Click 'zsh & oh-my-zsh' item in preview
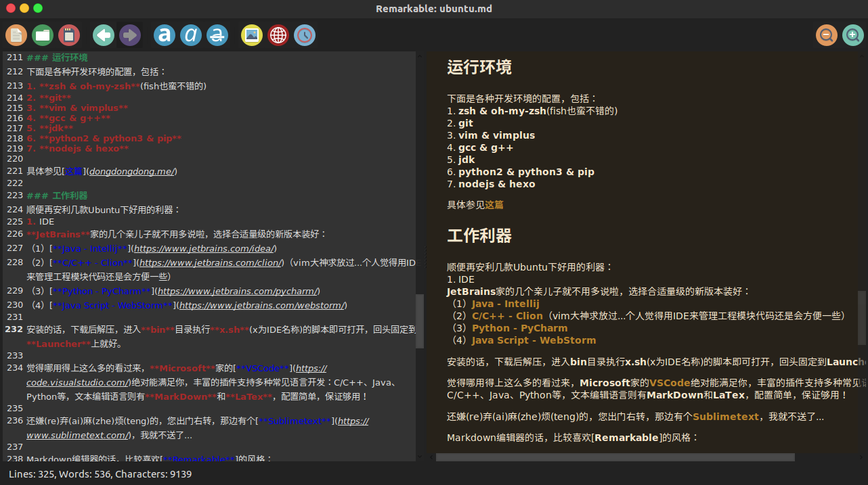868x485 pixels. pyautogui.click(x=502, y=111)
